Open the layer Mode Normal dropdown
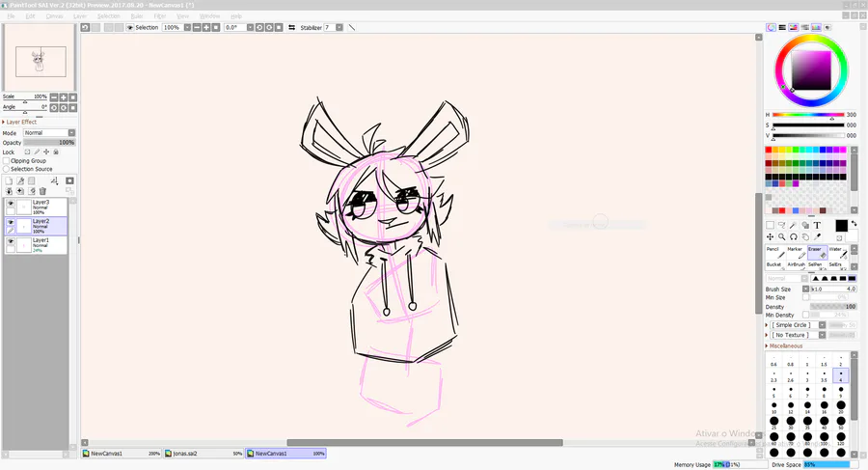Screen dimensions: 868x470 click(x=49, y=133)
